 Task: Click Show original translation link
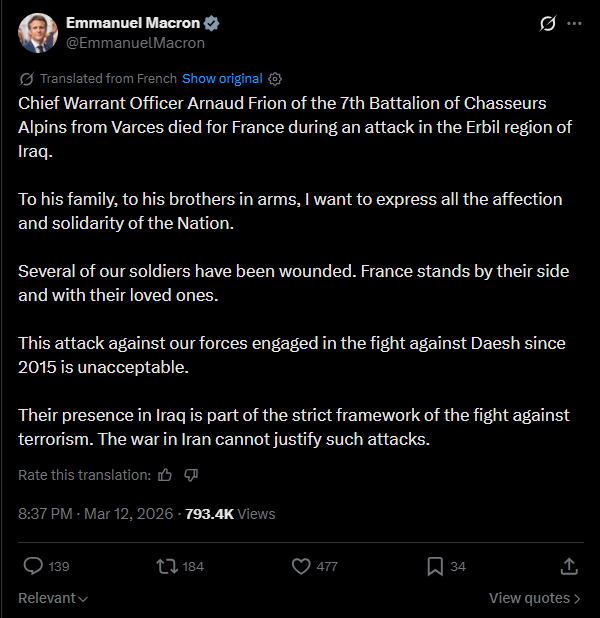point(222,78)
